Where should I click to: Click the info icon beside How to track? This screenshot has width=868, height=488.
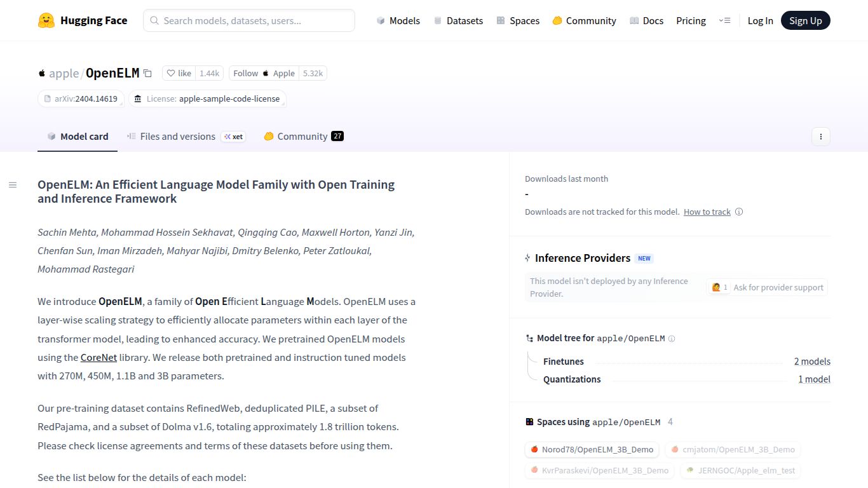[739, 212]
